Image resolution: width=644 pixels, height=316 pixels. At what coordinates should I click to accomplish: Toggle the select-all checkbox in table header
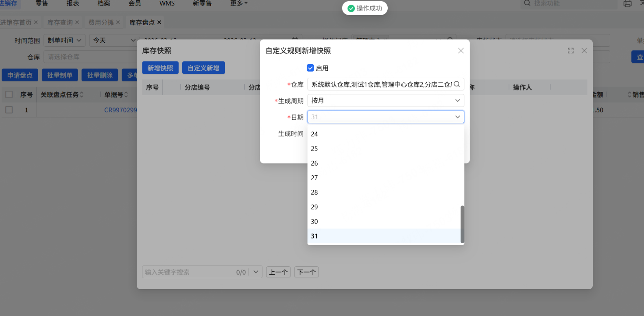9,95
